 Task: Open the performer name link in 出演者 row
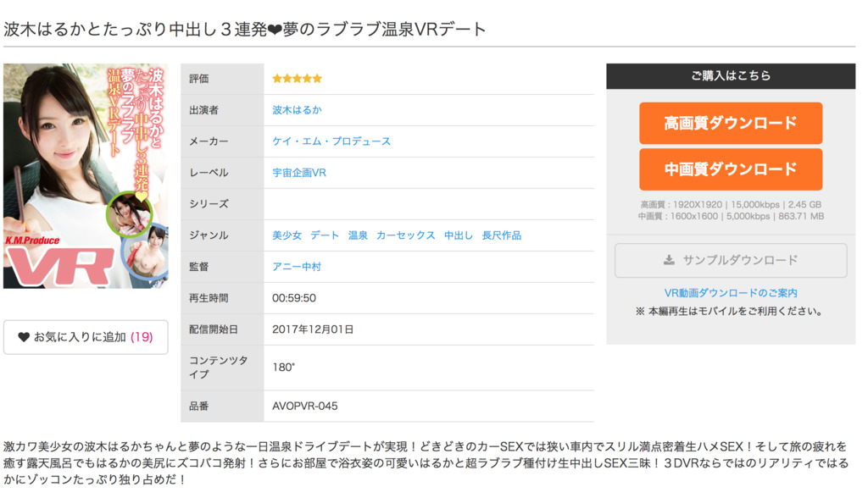[297, 110]
